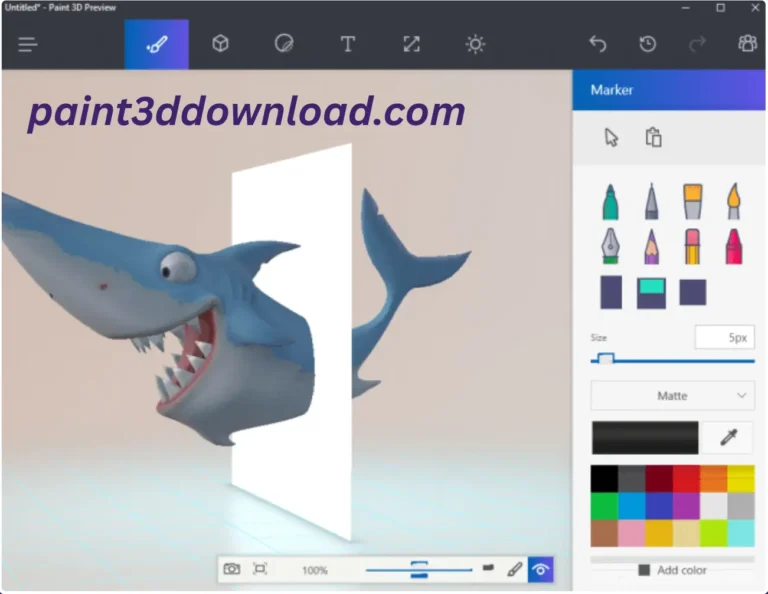
Task: Pick the light blue color swatch
Action: point(632,506)
